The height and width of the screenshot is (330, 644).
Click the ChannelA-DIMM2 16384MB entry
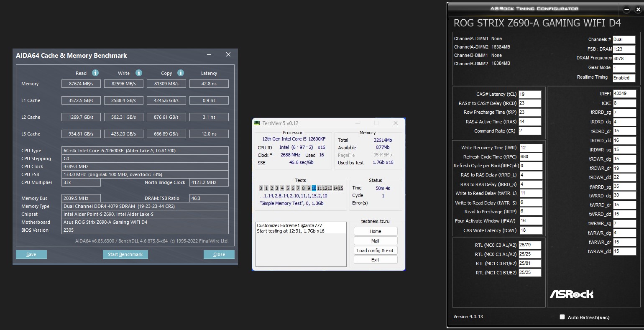coord(482,47)
